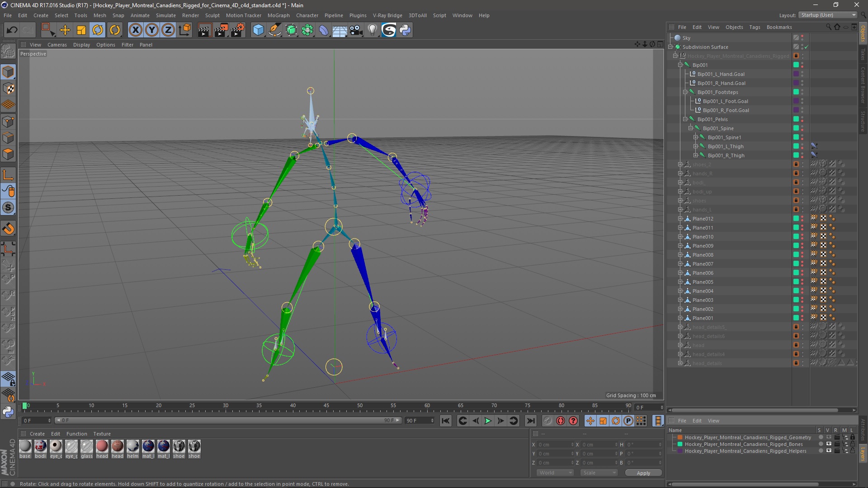Image resolution: width=868 pixels, height=488 pixels.
Task: Click the Undo arrow icon
Action: [12, 30]
